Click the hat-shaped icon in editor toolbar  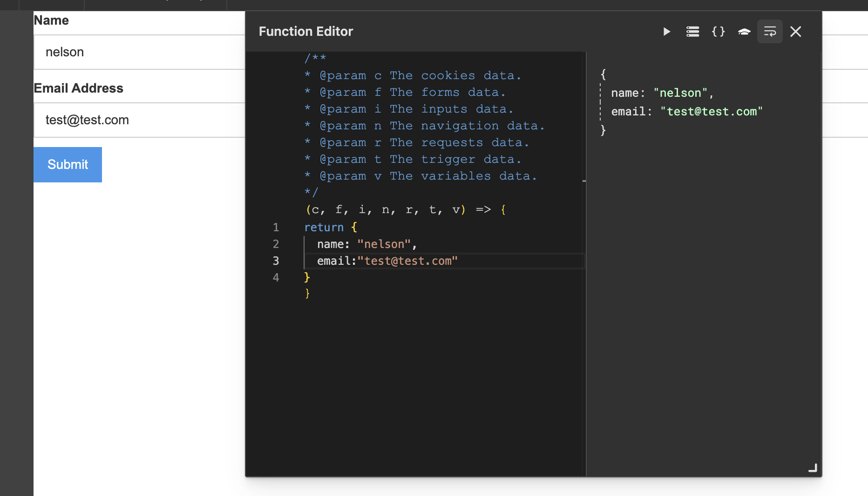(744, 32)
